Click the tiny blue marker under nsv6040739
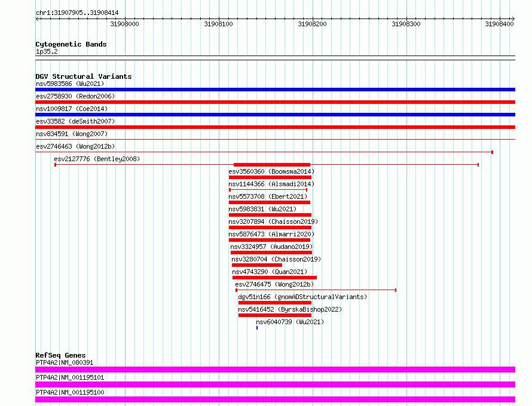The height and width of the screenshot is (406, 532). point(257,328)
